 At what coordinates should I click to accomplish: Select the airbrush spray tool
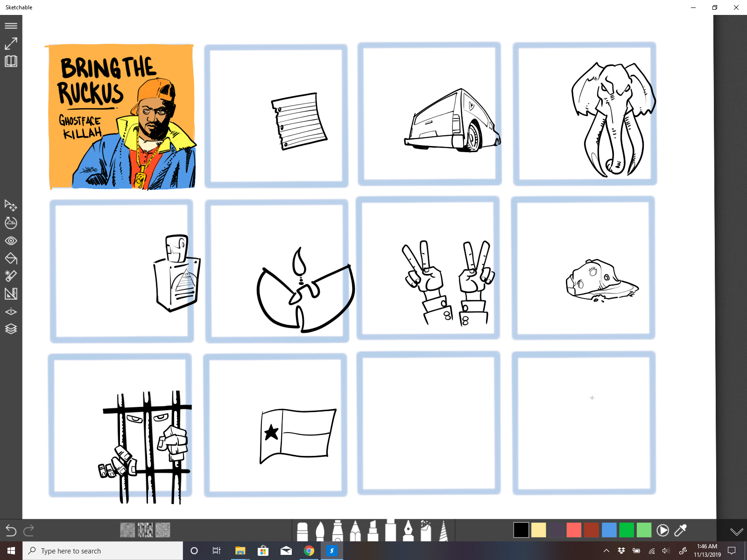[426, 531]
